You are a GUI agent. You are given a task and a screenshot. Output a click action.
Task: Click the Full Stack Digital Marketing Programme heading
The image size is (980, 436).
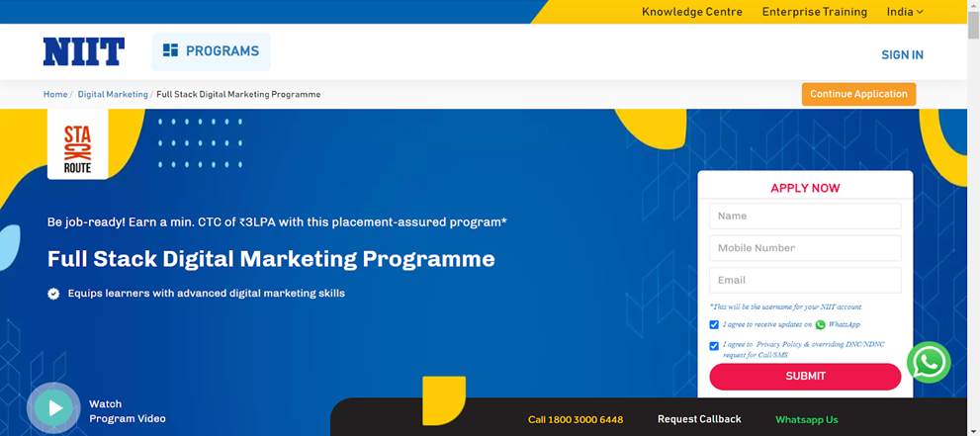271,259
